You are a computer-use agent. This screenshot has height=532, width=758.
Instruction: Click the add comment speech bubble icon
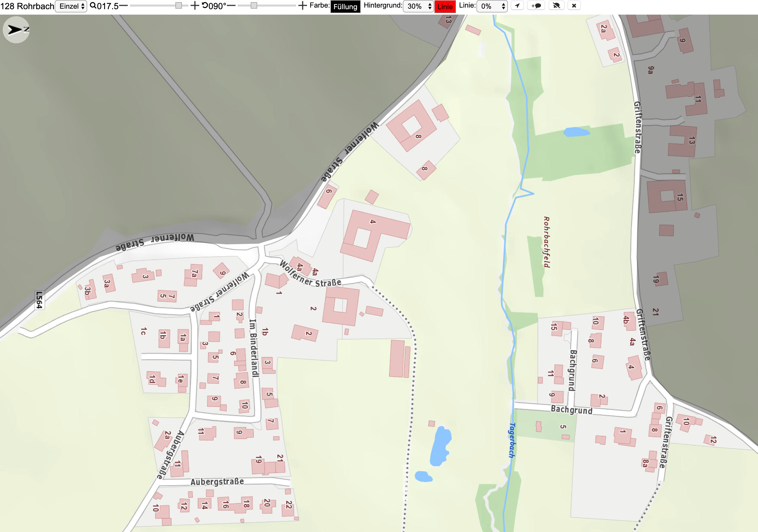[536, 6]
